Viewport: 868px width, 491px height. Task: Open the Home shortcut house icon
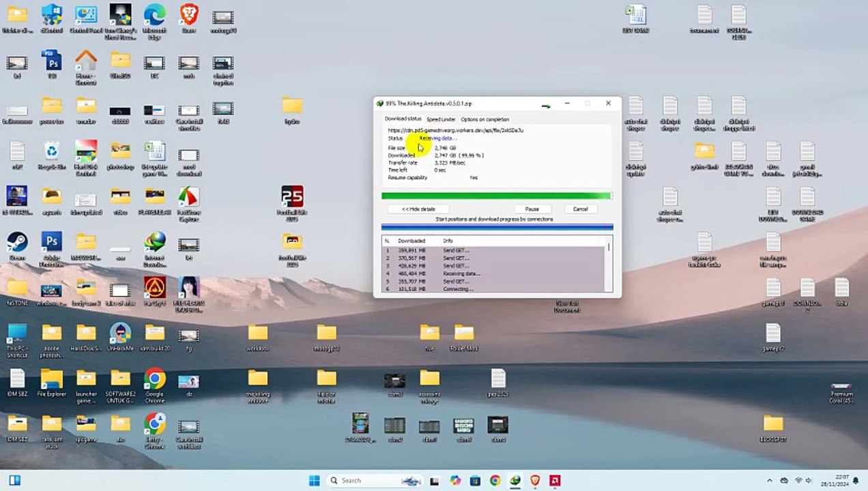(86, 67)
